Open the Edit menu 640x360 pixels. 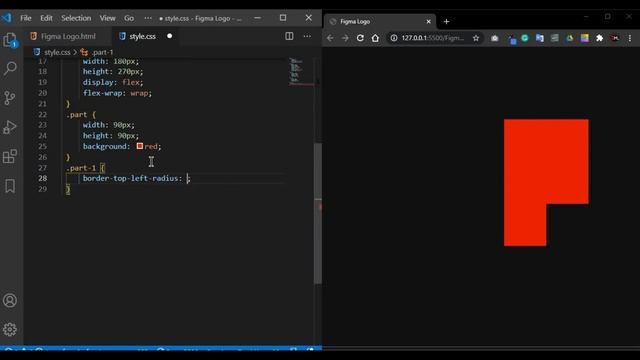click(46, 18)
